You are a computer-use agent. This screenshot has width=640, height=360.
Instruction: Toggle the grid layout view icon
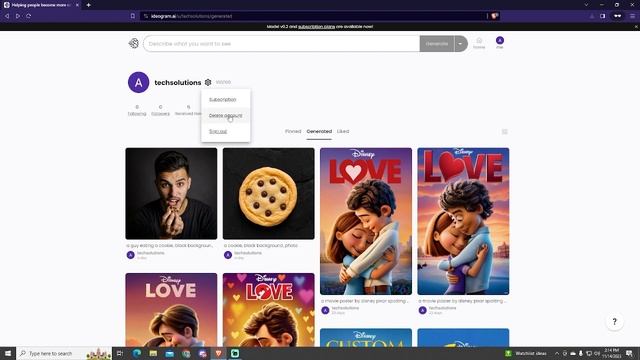505,131
